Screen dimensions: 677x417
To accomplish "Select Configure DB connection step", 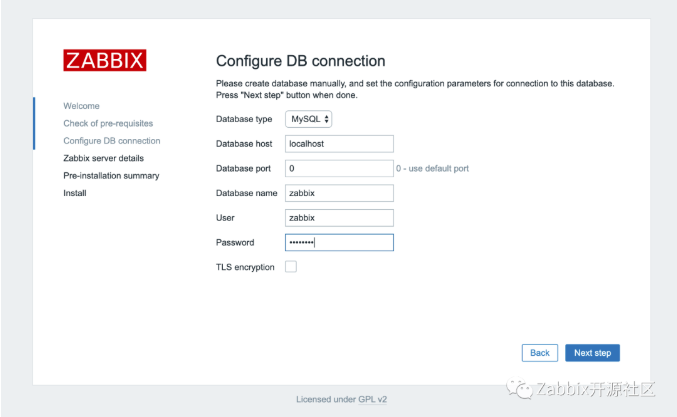I will click(x=111, y=141).
